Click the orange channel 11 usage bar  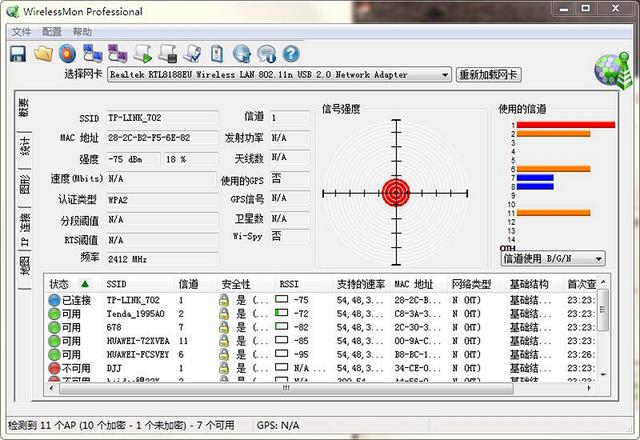(553, 213)
